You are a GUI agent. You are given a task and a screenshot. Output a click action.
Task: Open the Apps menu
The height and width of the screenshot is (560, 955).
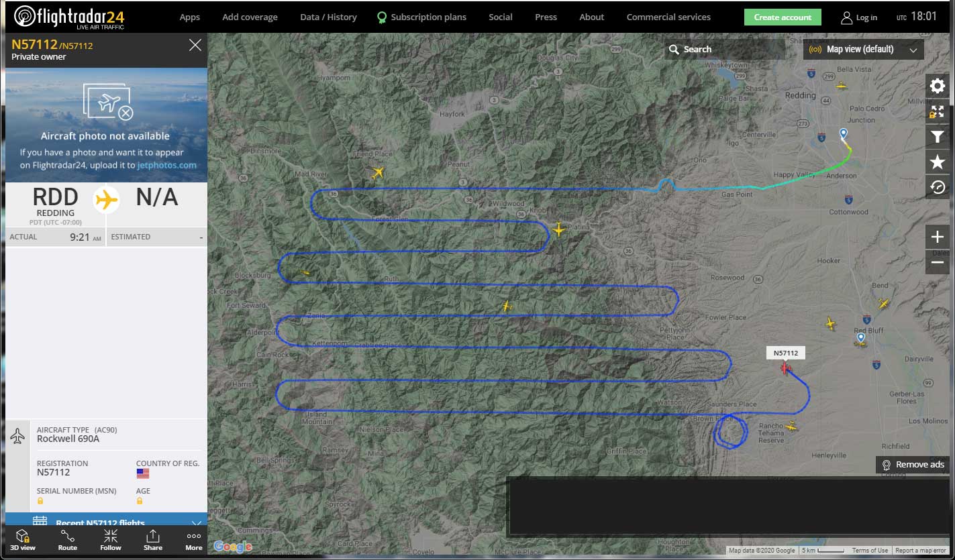(190, 17)
